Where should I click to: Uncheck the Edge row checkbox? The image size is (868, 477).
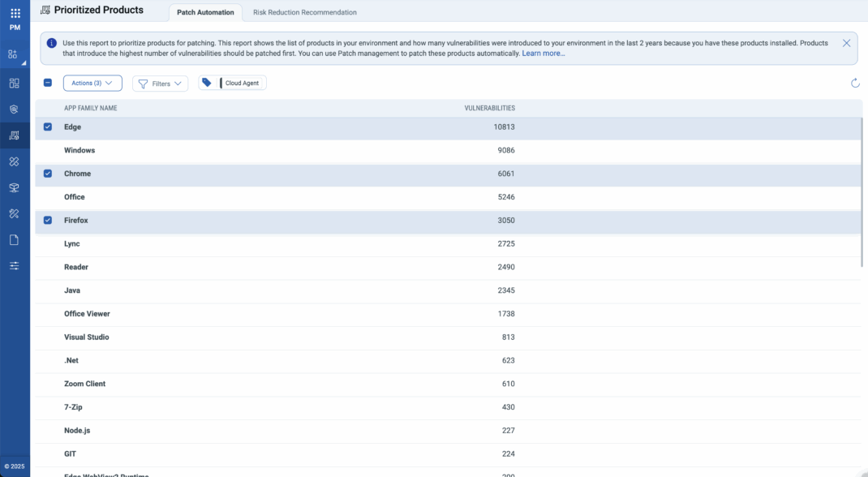[x=48, y=127]
